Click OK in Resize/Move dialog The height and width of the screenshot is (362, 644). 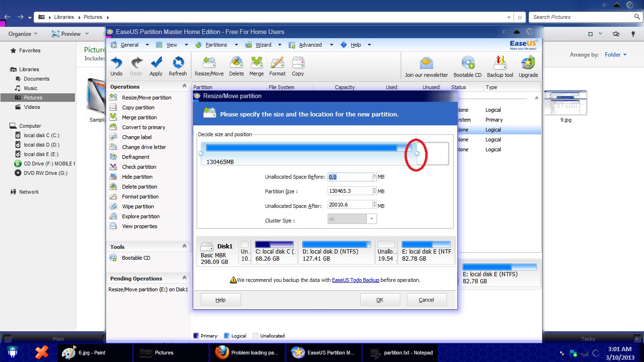click(380, 300)
